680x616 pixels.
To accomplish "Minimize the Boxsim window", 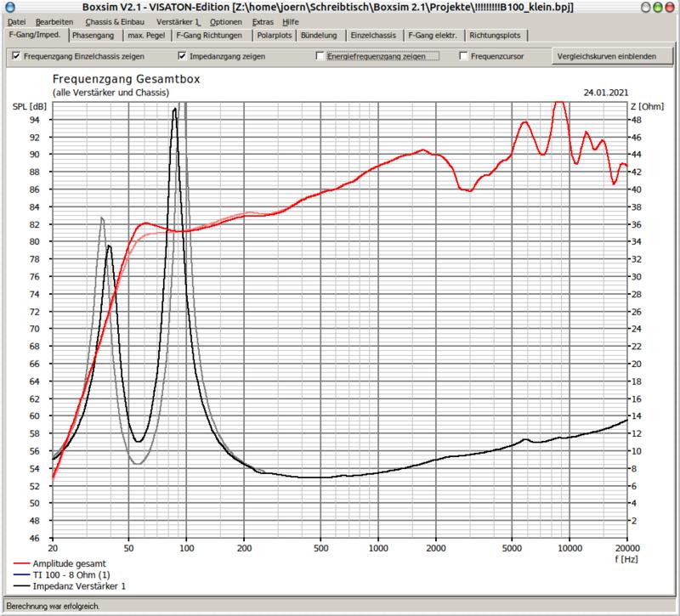I will [646, 8].
